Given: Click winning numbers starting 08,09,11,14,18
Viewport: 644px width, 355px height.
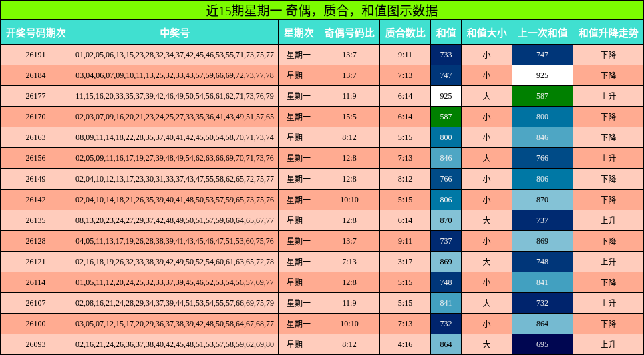Looking at the screenshot, I should point(174,137).
